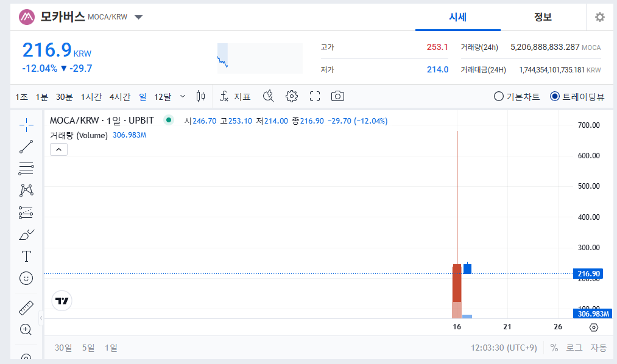Click the 5,206,888,833.287 volume value
Image resolution: width=617 pixels, height=364 pixels.
[x=545, y=47]
